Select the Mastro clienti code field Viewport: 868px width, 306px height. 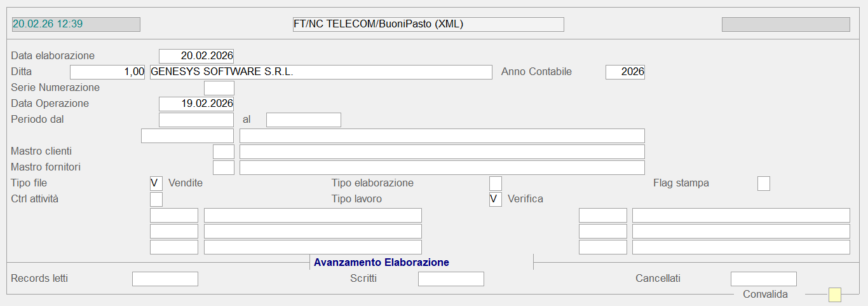tap(224, 151)
